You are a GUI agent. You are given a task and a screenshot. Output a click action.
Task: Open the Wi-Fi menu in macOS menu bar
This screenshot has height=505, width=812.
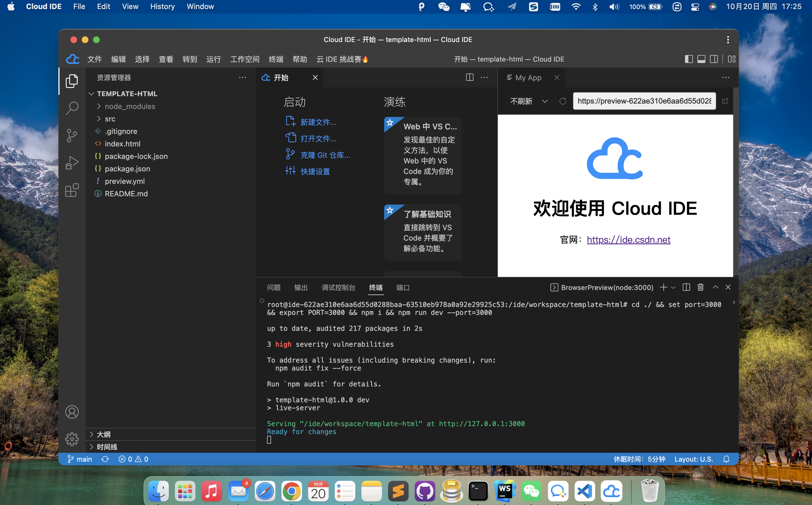click(x=576, y=7)
